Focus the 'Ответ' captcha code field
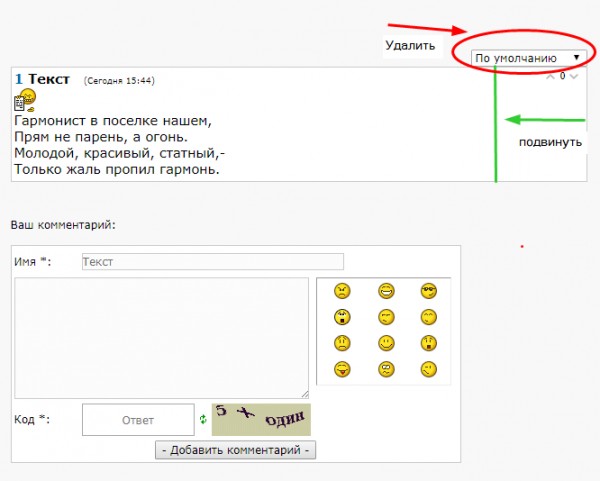Image resolution: width=600 pixels, height=481 pixels. point(138,420)
